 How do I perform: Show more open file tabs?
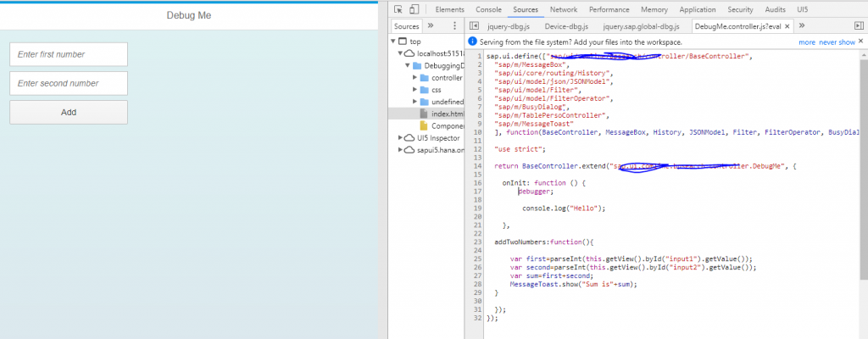coord(802,25)
